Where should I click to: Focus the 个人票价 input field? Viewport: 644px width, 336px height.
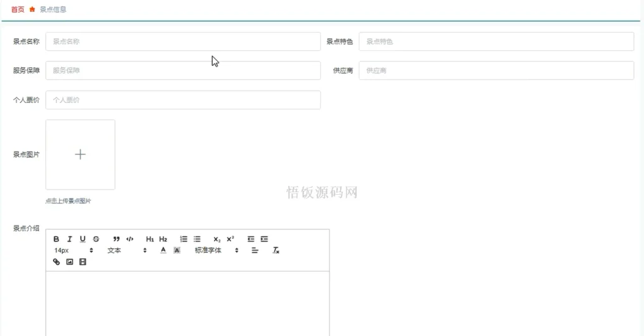pyautogui.click(x=183, y=100)
